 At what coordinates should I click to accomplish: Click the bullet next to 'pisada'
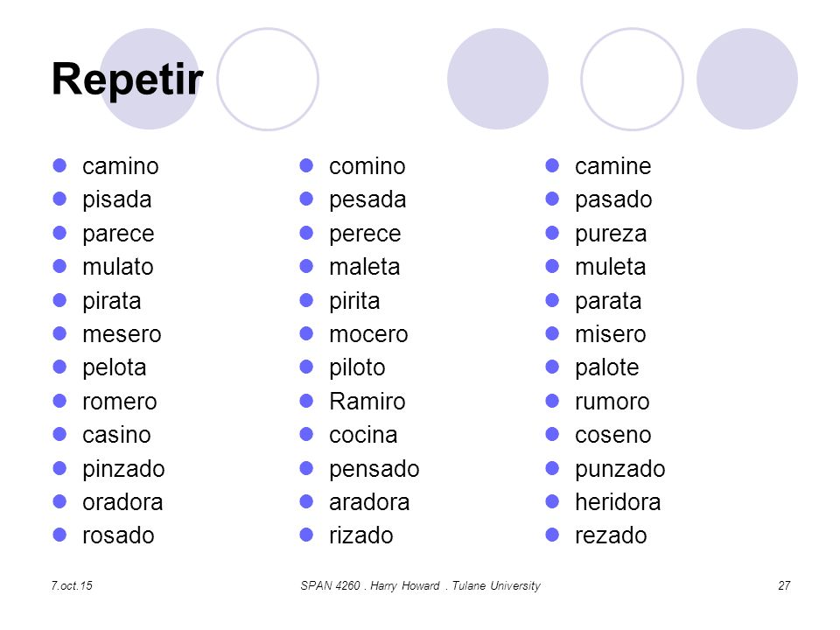(59, 199)
